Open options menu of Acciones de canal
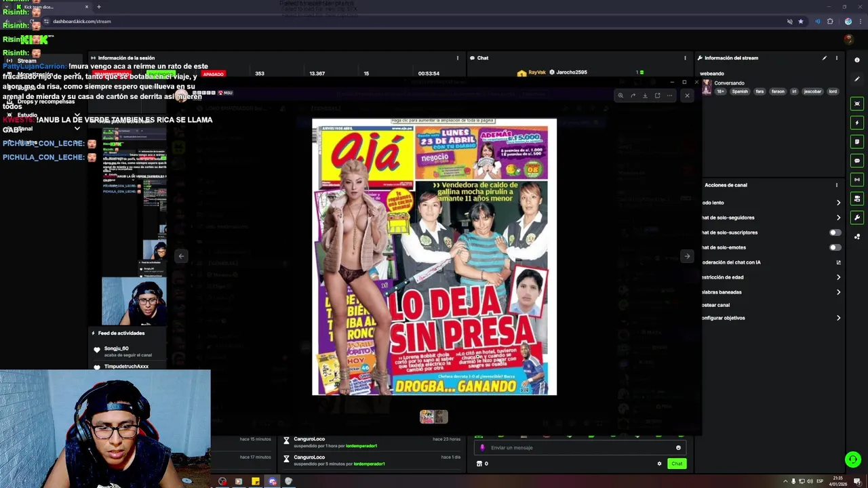This screenshot has height=488, width=868. coord(836,185)
